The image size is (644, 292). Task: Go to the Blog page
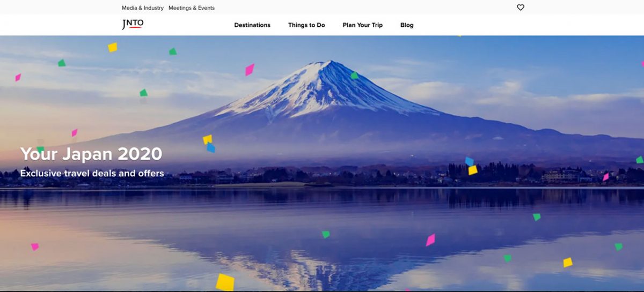(407, 25)
